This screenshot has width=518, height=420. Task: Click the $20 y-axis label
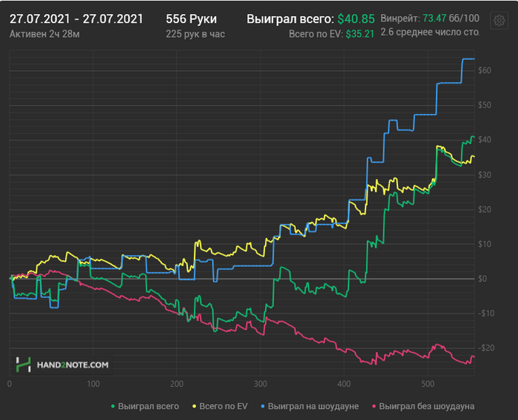pyautogui.click(x=485, y=209)
